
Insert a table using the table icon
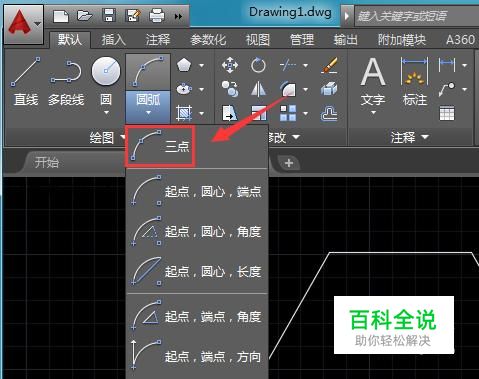tap(447, 113)
